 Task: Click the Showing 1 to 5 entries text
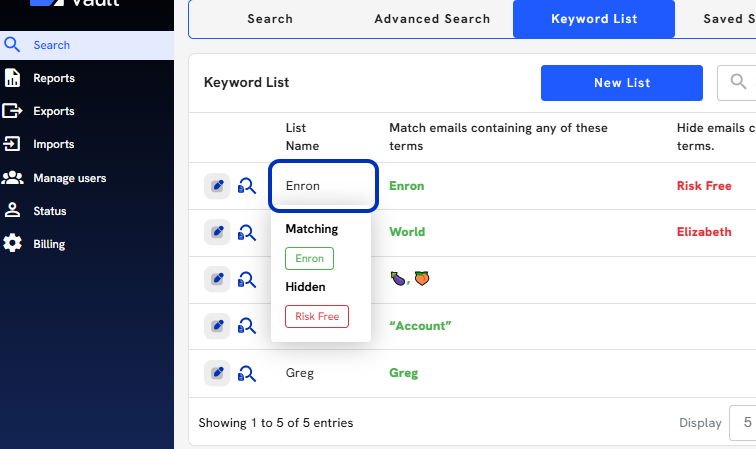pos(276,423)
